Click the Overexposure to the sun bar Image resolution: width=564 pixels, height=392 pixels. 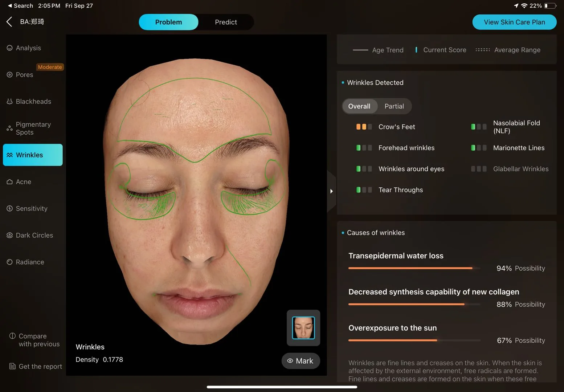pyautogui.click(x=414, y=340)
